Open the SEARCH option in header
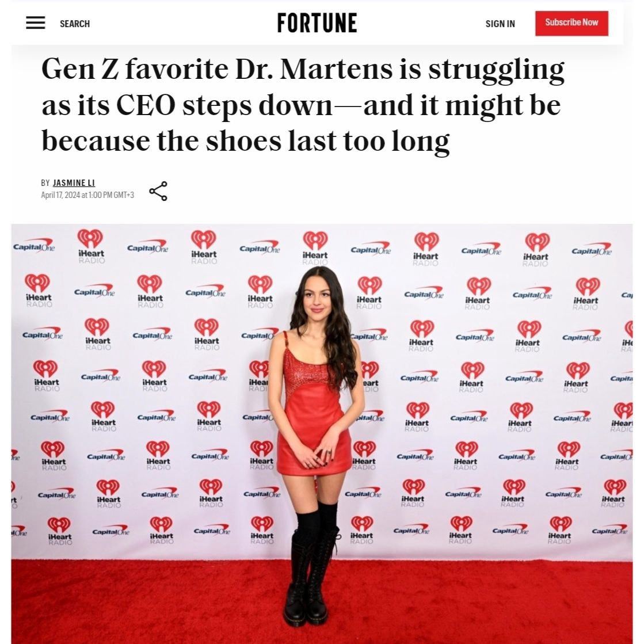This screenshot has height=644, width=644. pyautogui.click(x=75, y=24)
